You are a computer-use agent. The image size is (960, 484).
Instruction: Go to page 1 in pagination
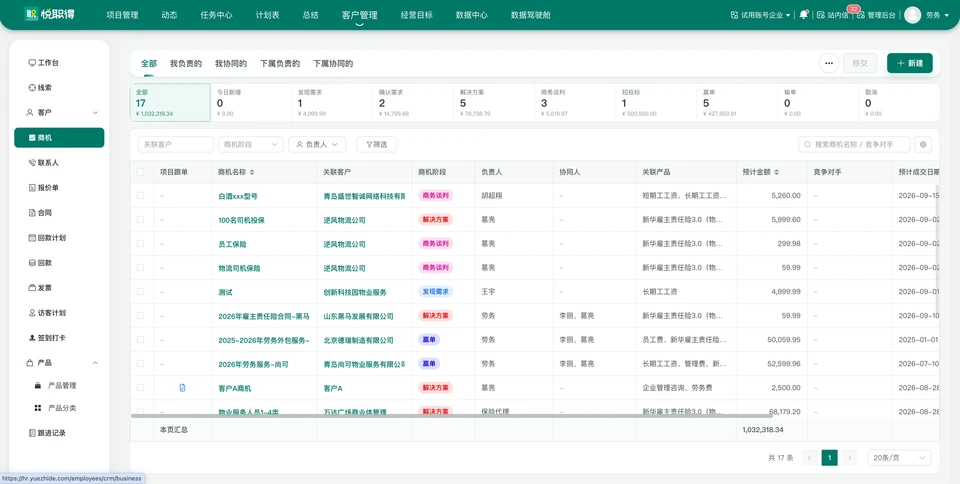829,458
